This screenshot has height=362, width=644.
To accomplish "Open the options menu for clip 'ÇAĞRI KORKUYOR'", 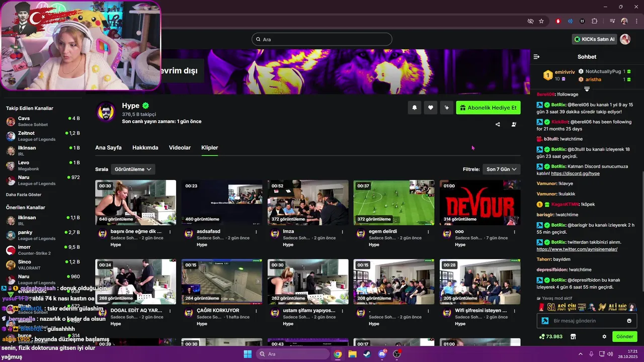I will coord(256,311).
